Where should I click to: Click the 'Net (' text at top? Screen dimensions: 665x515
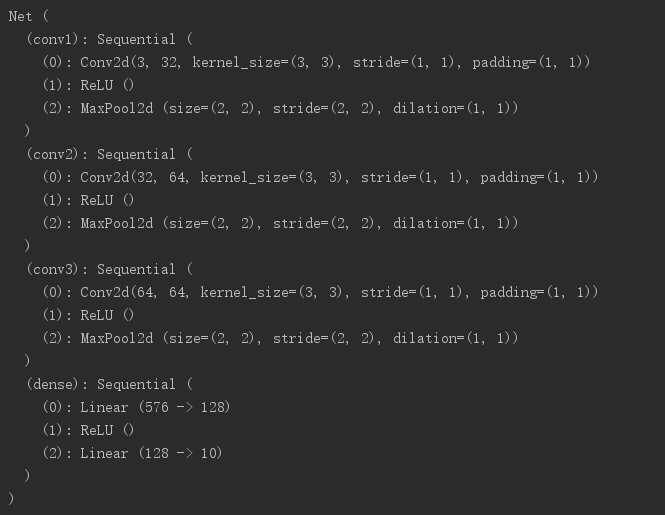(x=28, y=17)
